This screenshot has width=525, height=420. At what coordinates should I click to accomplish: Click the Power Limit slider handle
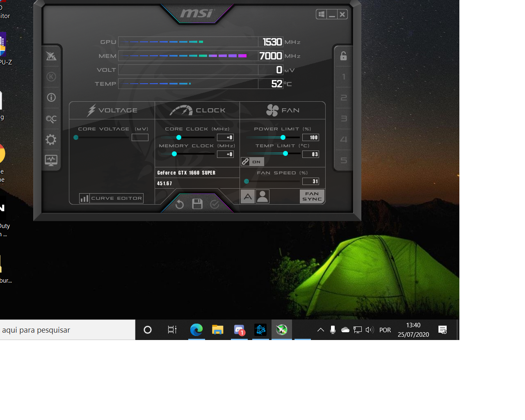283,137
